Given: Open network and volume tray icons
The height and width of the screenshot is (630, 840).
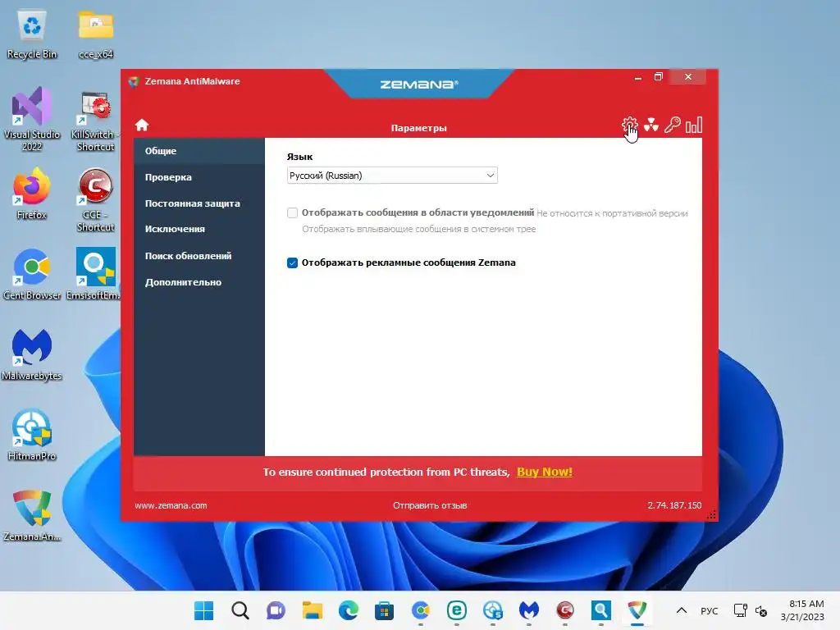Looking at the screenshot, I should click(751, 610).
